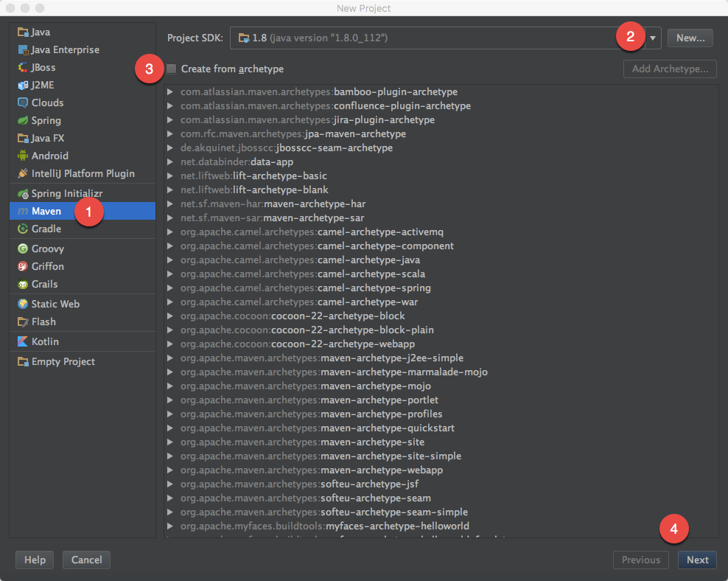Screen dimensions: 728x581
Task: Click Add Archetype... button
Action: tap(670, 69)
